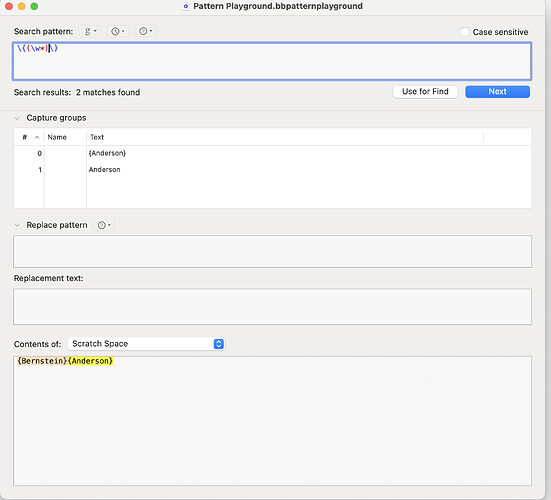Image resolution: width=551 pixels, height=500 pixels.
Task: Open the search pattern help popup
Action: tap(145, 31)
